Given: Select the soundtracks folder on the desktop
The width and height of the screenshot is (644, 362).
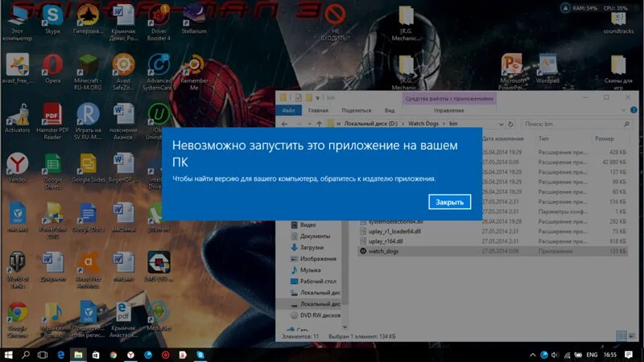Looking at the screenshot, I should click(x=618, y=23).
